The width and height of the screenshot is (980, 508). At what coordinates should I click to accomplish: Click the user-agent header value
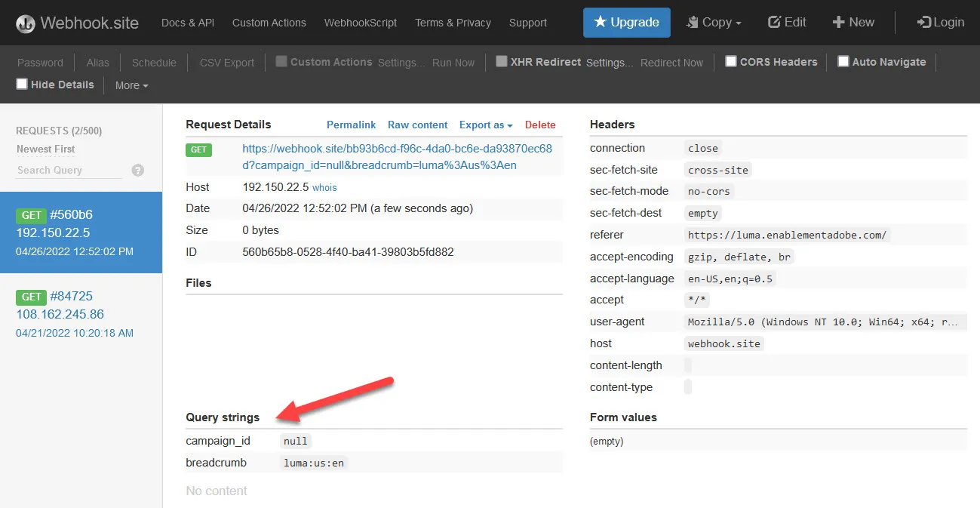[x=825, y=322]
